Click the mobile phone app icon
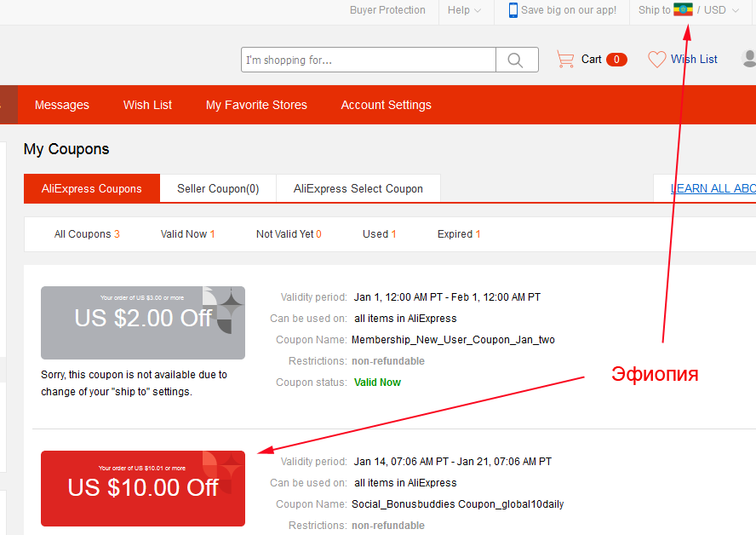This screenshot has width=756, height=535. (x=513, y=10)
